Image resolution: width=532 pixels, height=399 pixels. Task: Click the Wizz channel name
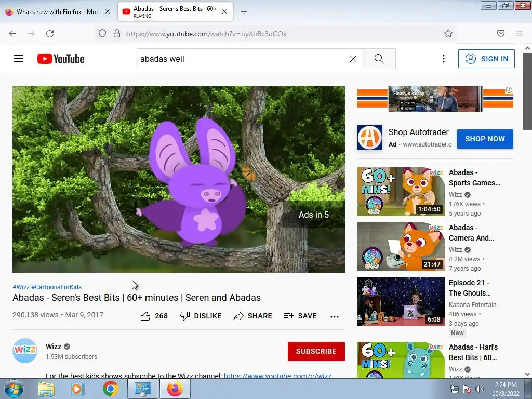pyautogui.click(x=54, y=347)
